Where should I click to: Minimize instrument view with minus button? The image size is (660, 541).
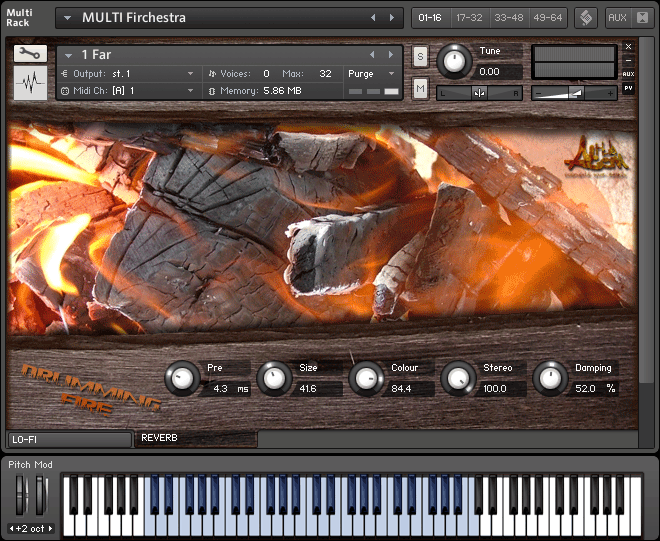click(628, 60)
